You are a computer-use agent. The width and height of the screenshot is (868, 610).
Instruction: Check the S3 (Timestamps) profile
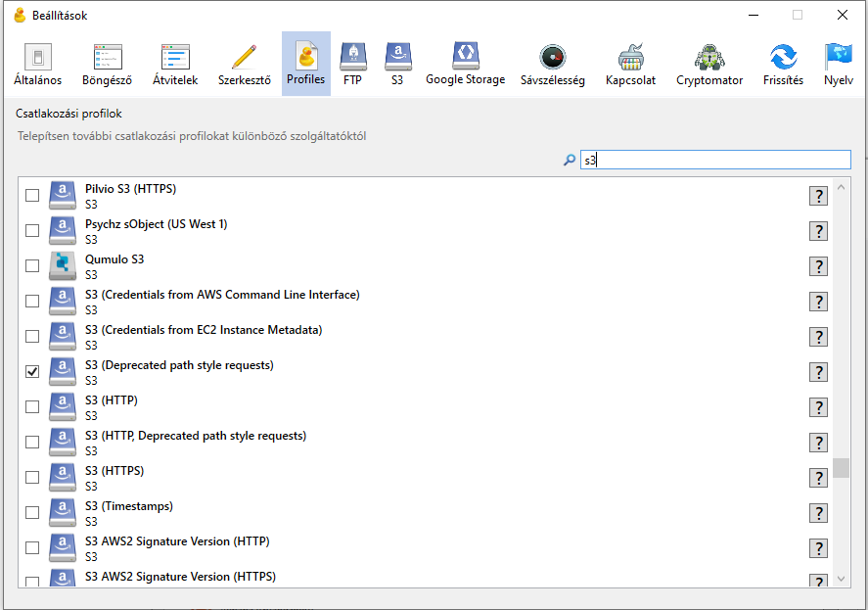32,513
